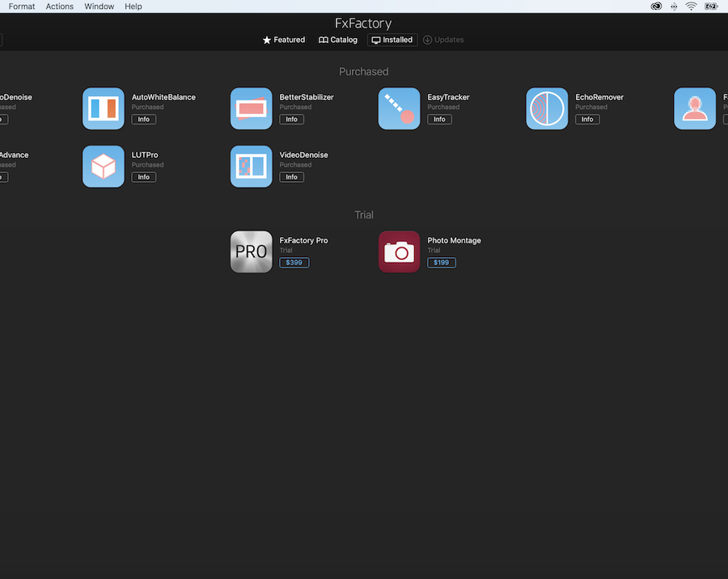
Task: Click the VideoDenoise plugin icon
Action: point(252,167)
